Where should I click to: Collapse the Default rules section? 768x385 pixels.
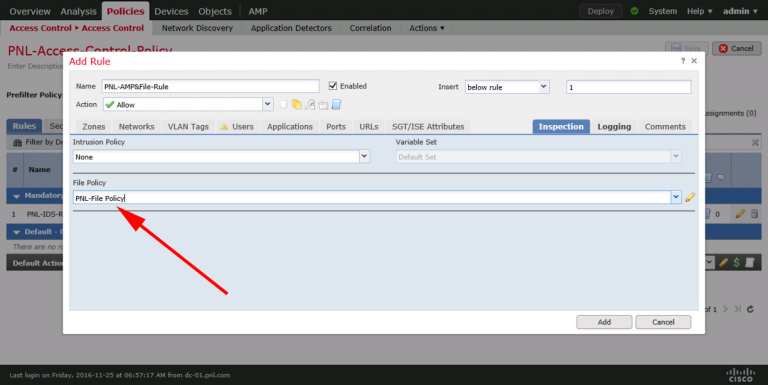(x=17, y=232)
